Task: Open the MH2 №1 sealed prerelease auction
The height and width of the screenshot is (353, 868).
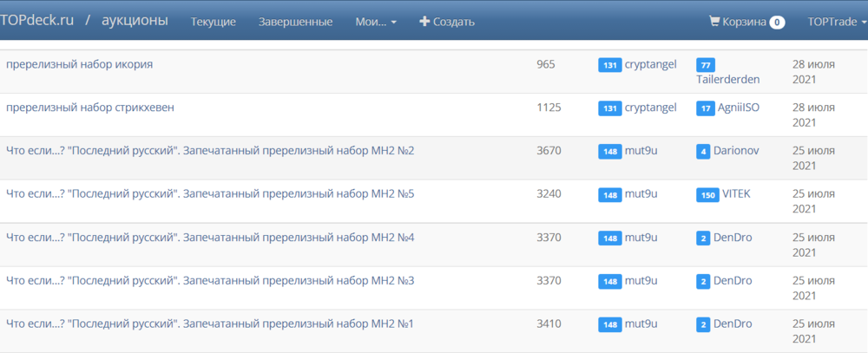Action: coord(210,324)
